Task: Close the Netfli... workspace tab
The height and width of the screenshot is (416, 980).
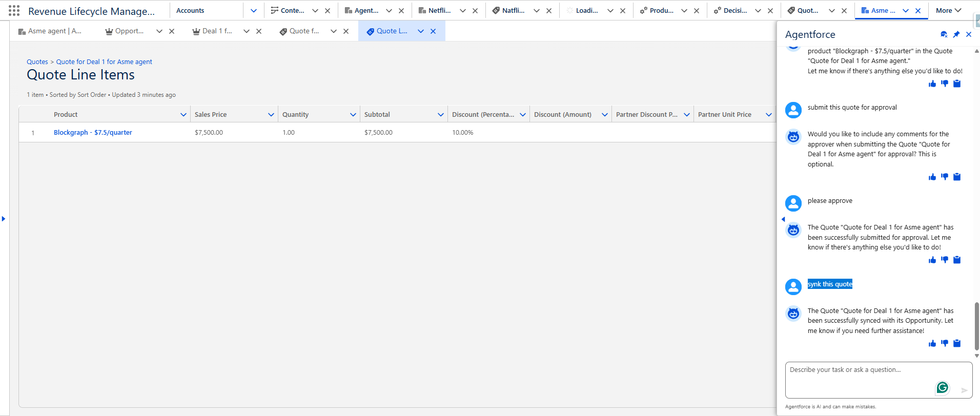Action: coord(475,10)
